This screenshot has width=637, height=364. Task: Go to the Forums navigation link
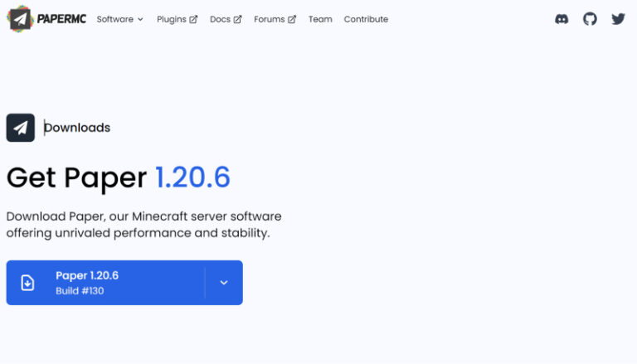[x=270, y=19]
